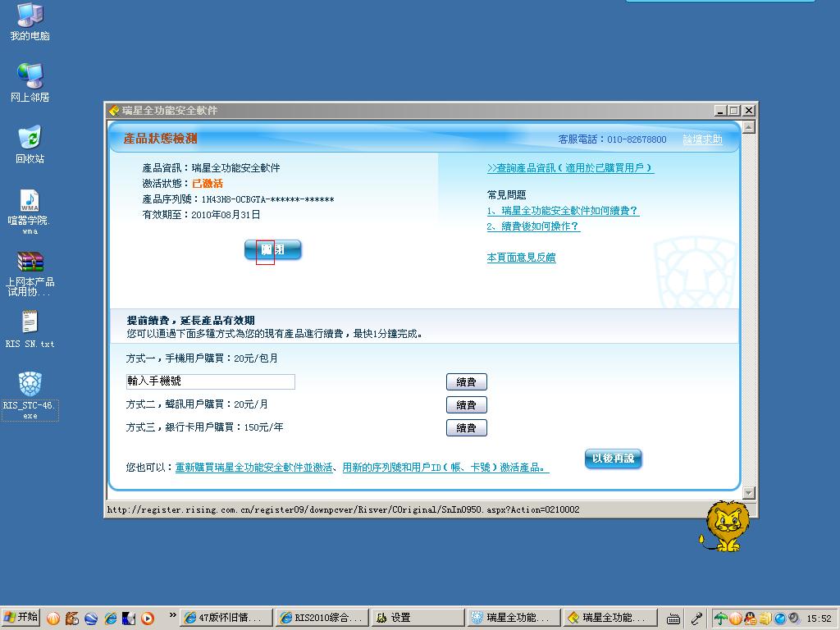Image resolution: width=840 pixels, height=630 pixels.
Task: Open FAQ 瑞星全功能安全軟件如何續費
Action: pyautogui.click(x=563, y=211)
